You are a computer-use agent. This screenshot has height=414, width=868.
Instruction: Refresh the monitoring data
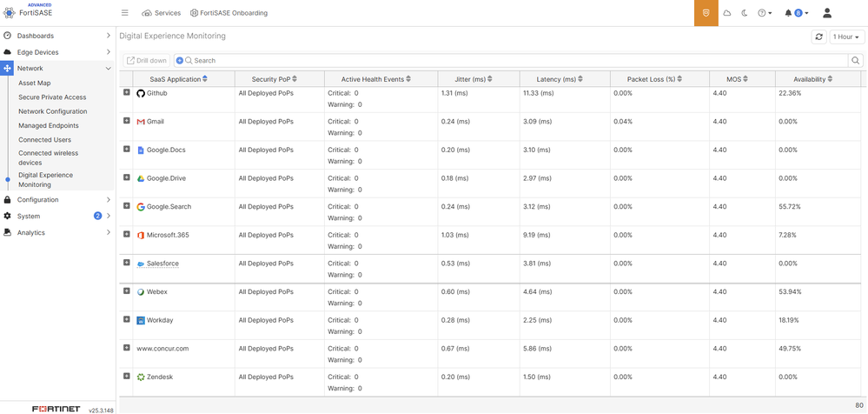[818, 37]
